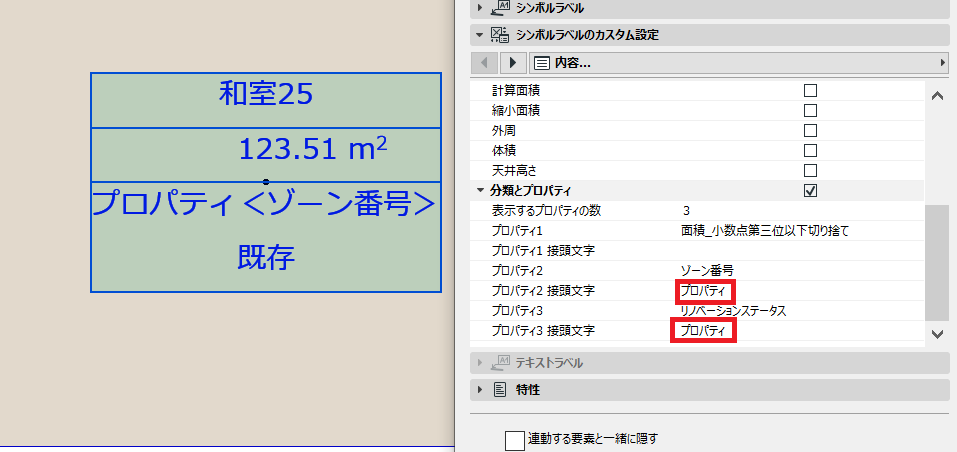The image size is (957, 452).
Task: Expand the シンボルラベル panel section
Action: pyautogui.click(x=480, y=8)
